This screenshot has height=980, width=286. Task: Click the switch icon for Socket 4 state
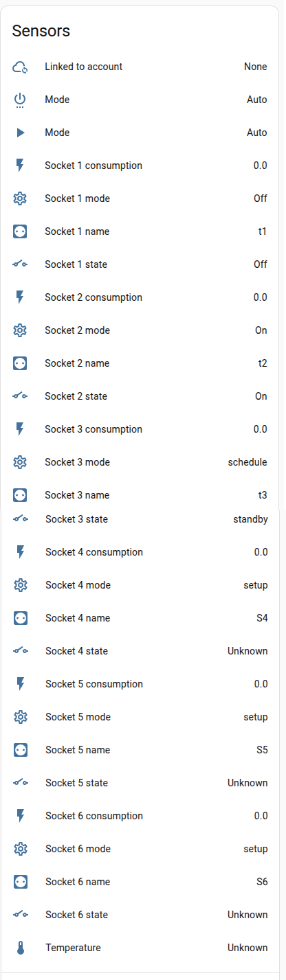(21, 651)
